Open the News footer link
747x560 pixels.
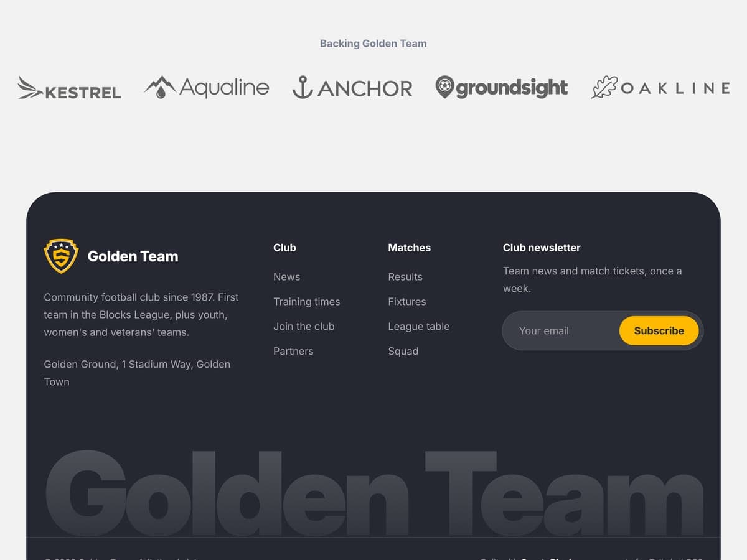(286, 277)
